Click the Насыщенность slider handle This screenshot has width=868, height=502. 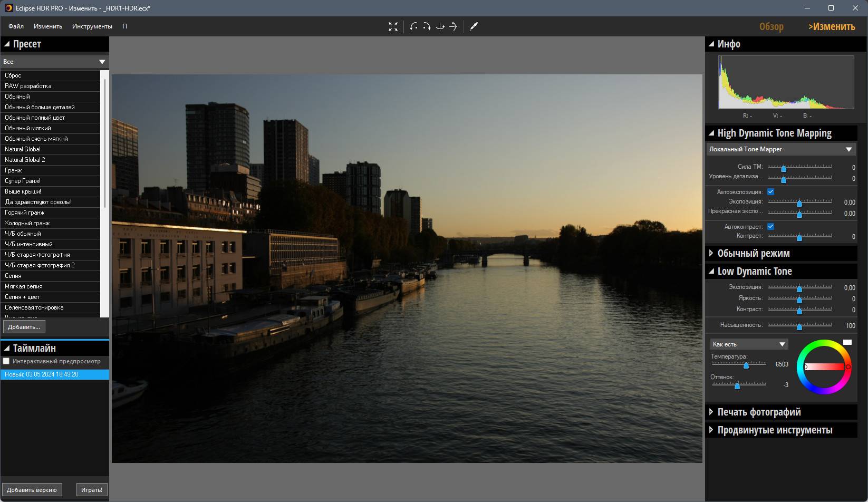tap(799, 326)
